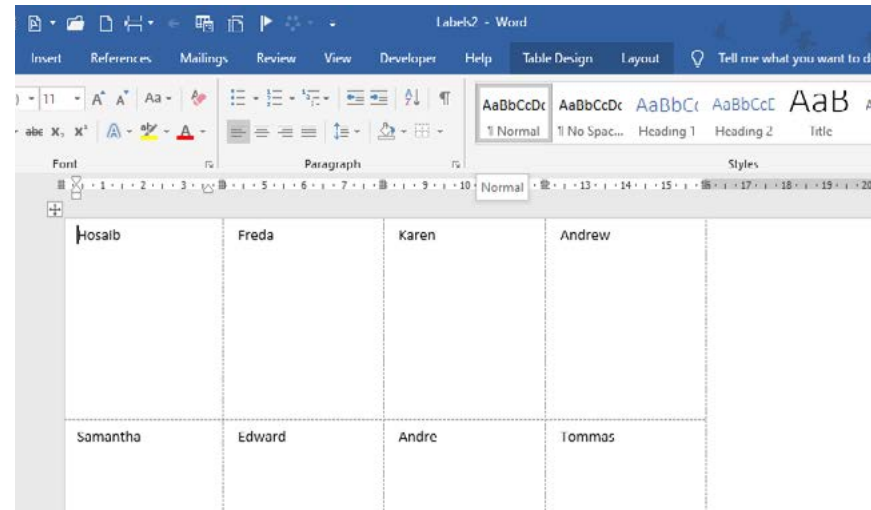Sort text with the A-Z icon
Image resolution: width=871 pixels, height=510 pixels.
[x=412, y=98]
